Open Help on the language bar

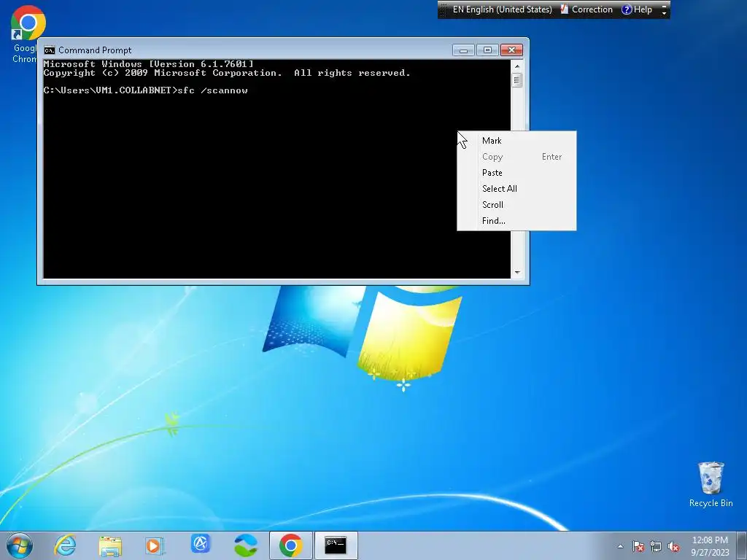(637, 9)
